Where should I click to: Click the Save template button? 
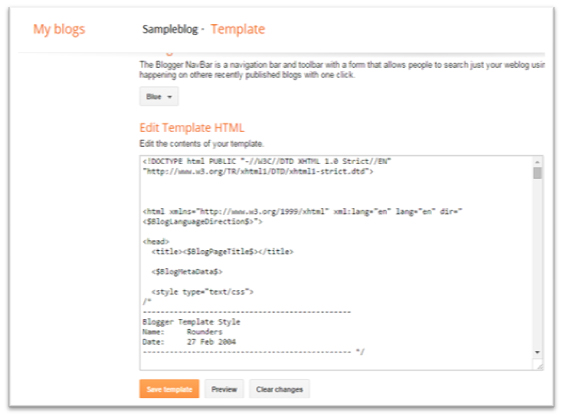pyautogui.click(x=169, y=389)
